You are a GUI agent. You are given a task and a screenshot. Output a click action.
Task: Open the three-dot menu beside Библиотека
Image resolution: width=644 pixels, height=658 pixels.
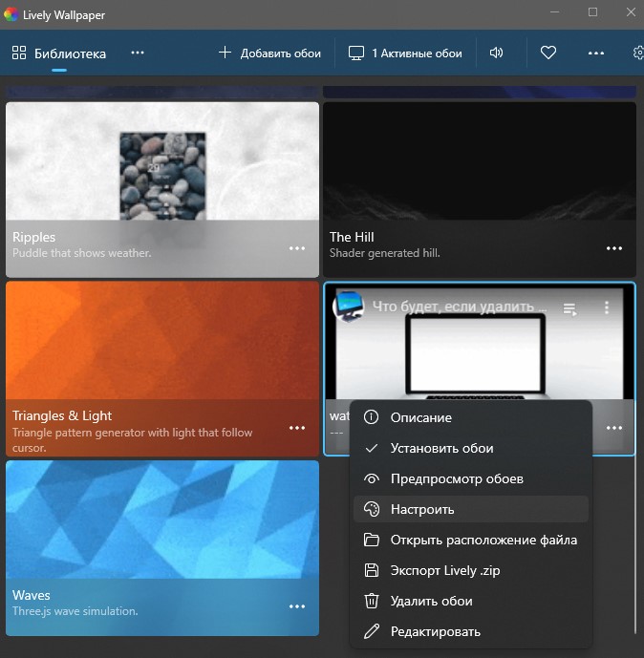[x=138, y=53]
